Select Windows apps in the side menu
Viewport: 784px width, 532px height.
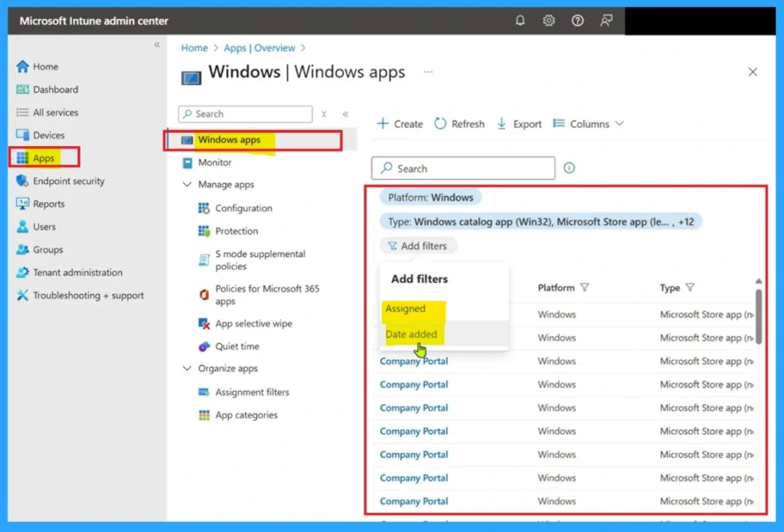coord(229,139)
